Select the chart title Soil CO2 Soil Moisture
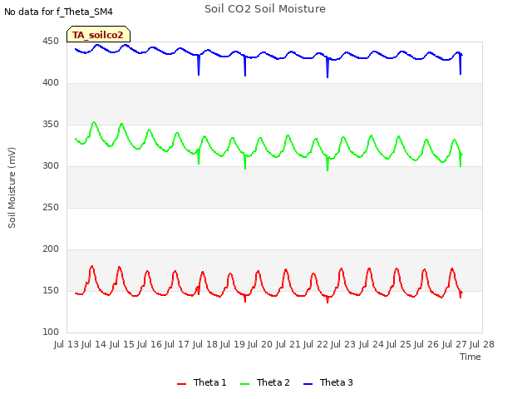 coord(265,9)
